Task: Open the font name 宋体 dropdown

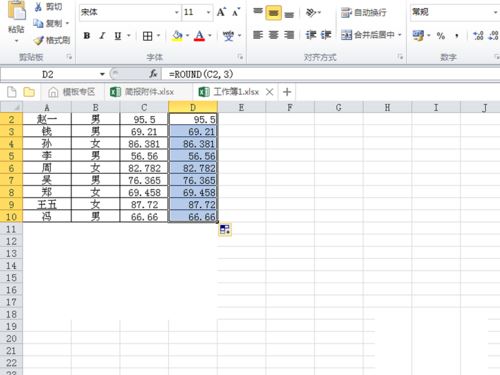Action: pos(177,13)
